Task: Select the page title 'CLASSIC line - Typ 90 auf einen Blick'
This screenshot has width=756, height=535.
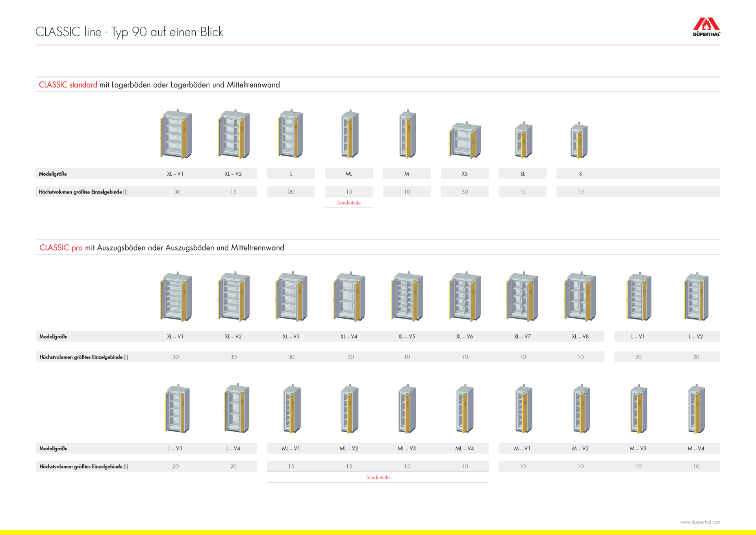Action: coord(129,32)
